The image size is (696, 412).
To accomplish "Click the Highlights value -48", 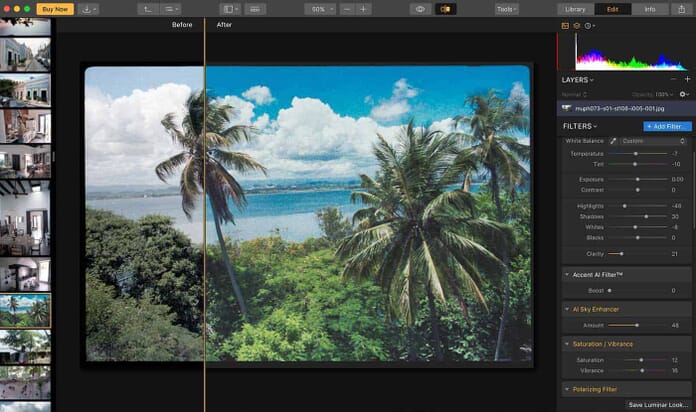I will click(676, 206).
